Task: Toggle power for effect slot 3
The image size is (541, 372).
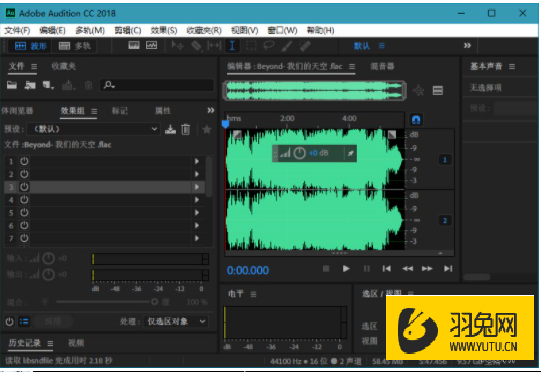Action: (x=24, y=187)
